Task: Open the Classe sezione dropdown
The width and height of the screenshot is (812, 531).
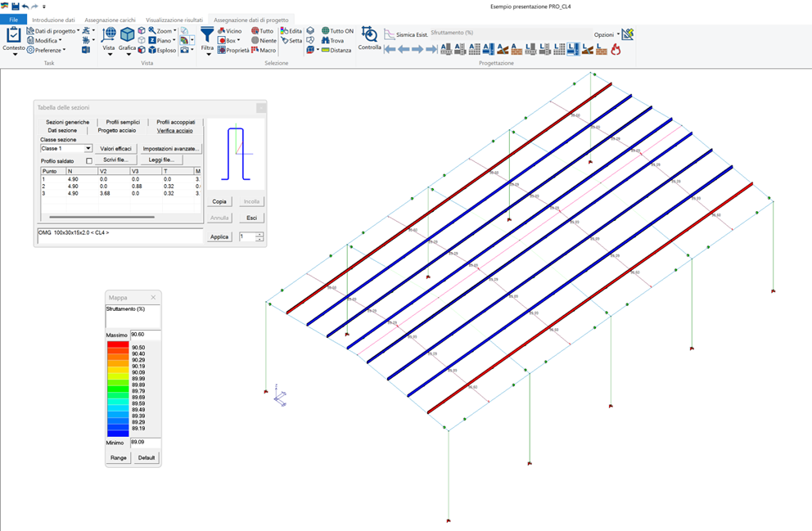Action: pos(88,149)
